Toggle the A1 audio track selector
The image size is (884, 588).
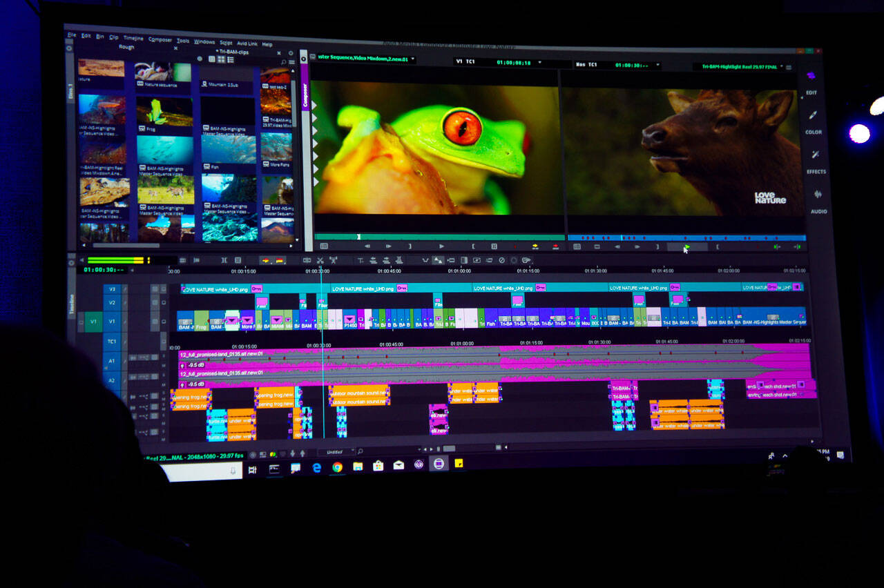point(112,361)
